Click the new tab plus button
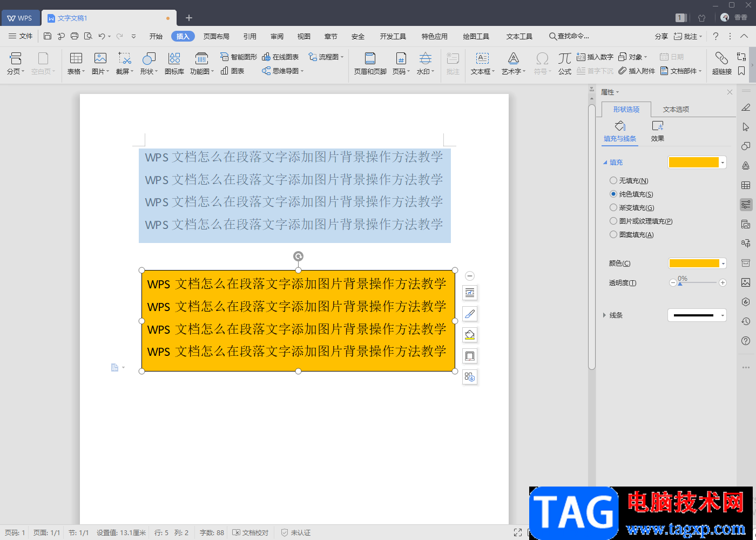 tap(189, 18)
